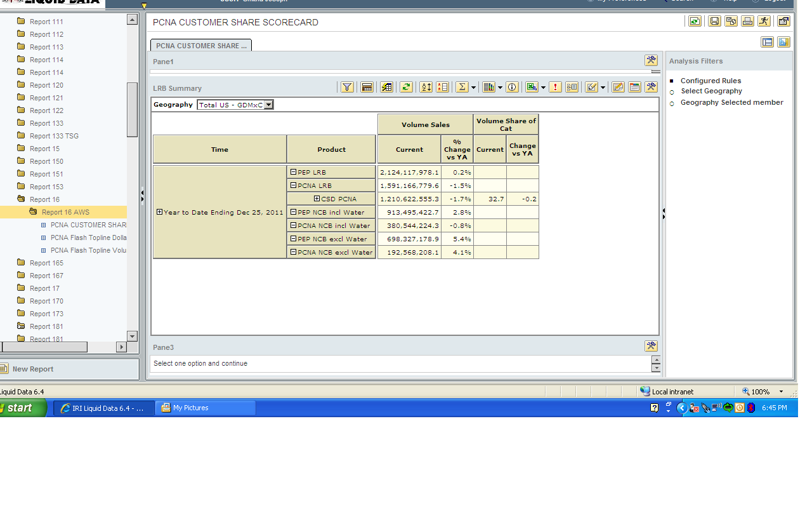Screen dimensions: 812x508
Task: Click the red exclamation alert icon
Action: click(x=556, y=87)
